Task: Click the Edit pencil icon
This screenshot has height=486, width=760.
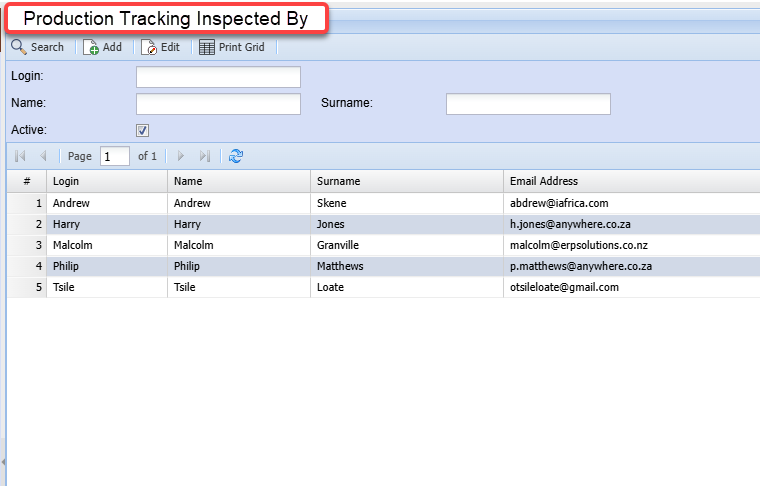Action: (149, 47)
